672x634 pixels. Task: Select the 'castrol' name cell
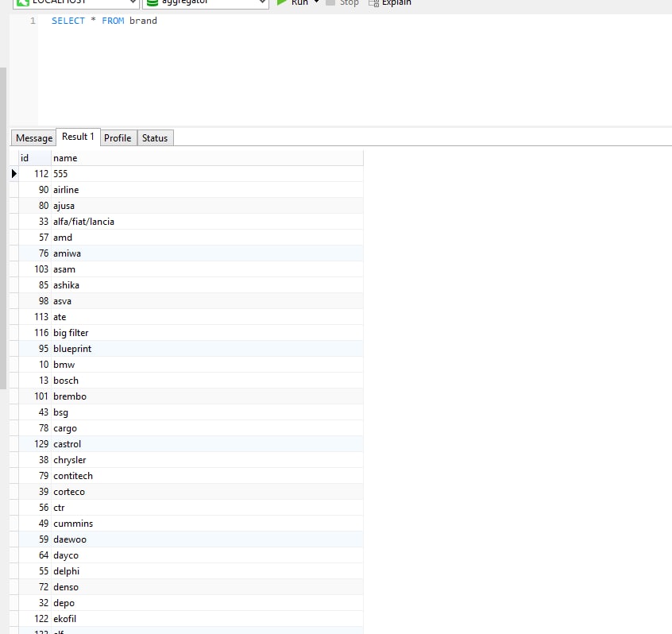[x=207, y=444]
